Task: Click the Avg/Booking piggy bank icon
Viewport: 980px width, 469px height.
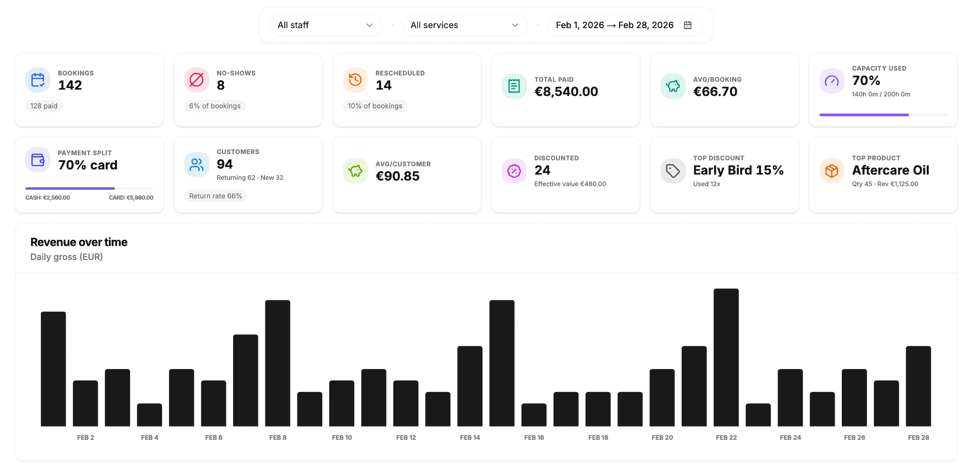Action: click(x=673, y=85)
